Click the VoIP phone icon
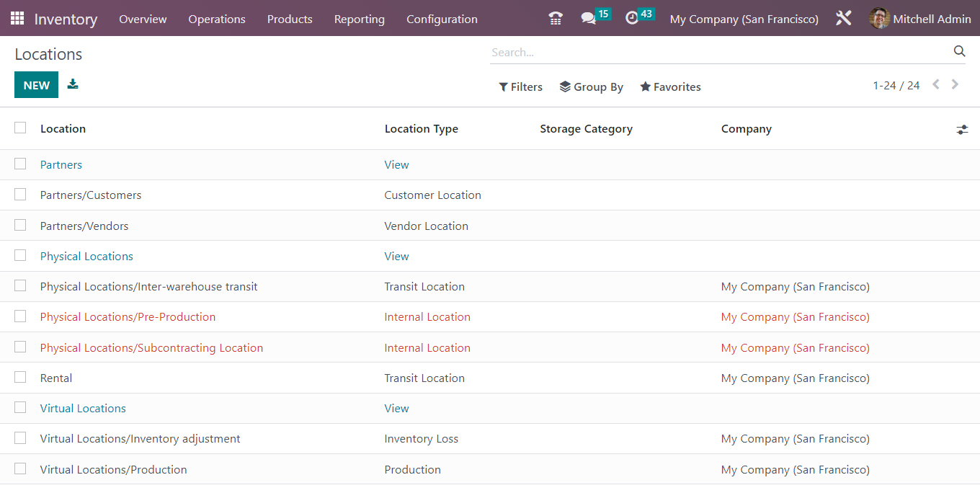The width and height of the screenshot is (980, 493). coord(555,17)
